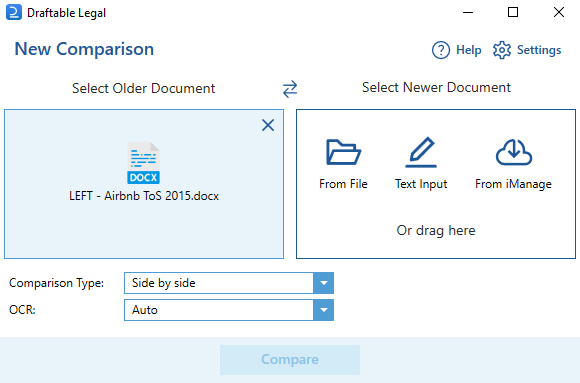Select the Text Input pencil icon
Screen dimensions: 580x383
(421, 152)
